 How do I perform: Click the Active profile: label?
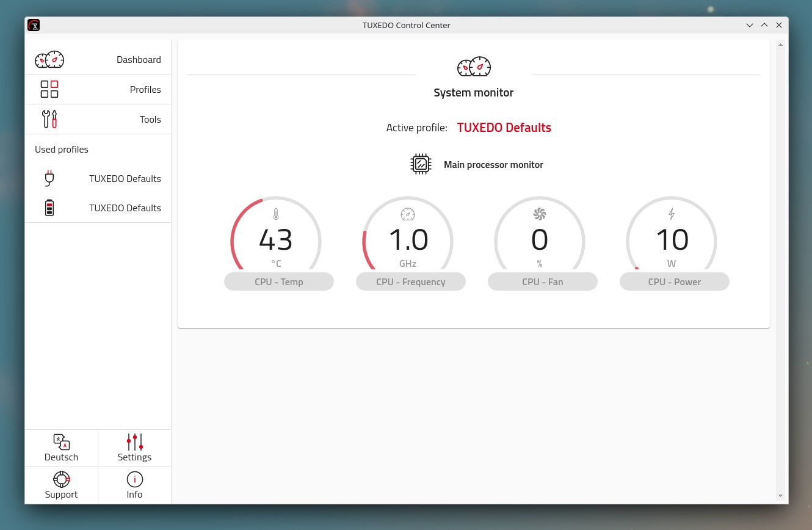(x=417, y=128)
